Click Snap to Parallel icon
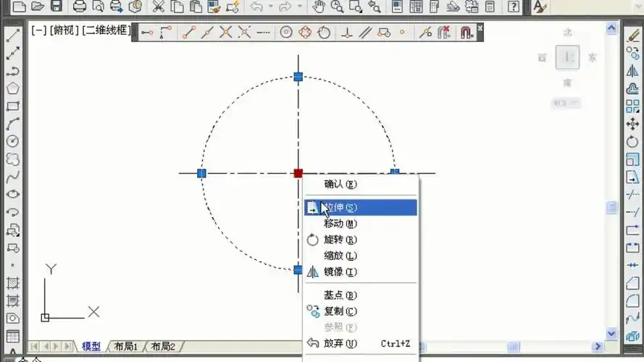The height and width of the screenshot is (362, 644). [x=365, y=33]
